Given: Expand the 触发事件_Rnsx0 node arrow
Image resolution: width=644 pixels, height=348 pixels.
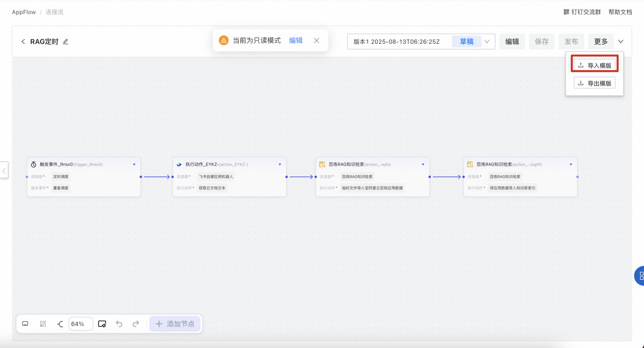Looking at the screenshot, I should [x=134, y=164].
